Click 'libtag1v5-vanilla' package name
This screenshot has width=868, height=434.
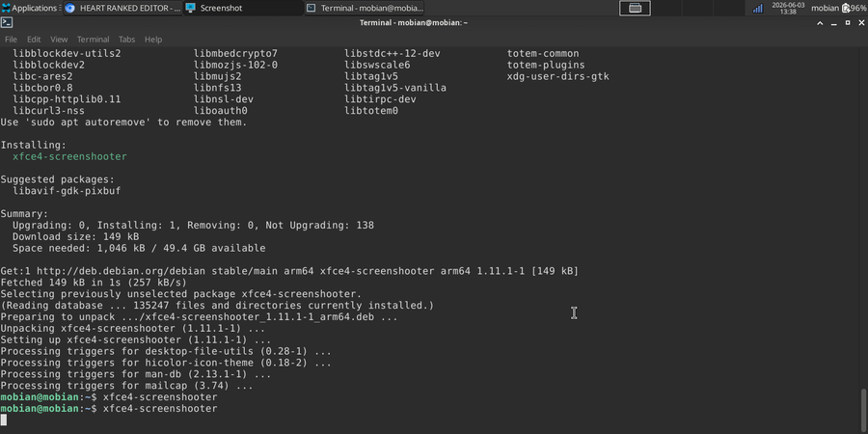coord(395,88)
